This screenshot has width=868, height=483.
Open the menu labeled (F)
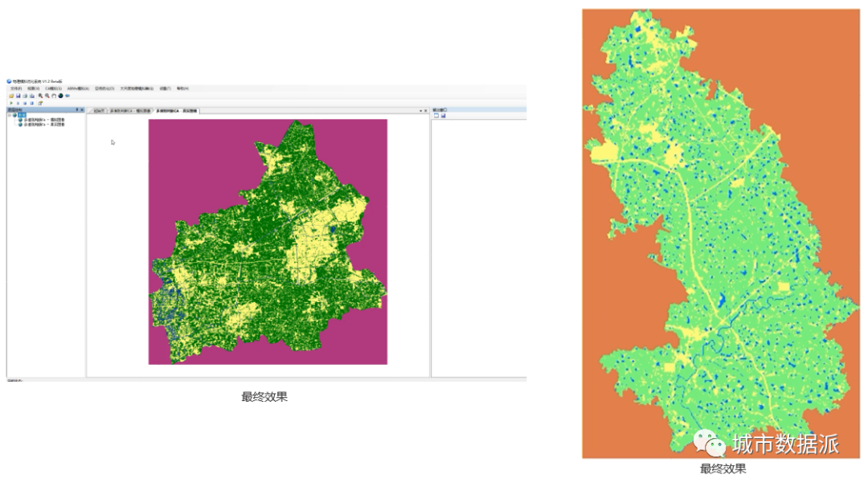click(x=16, y=88)
